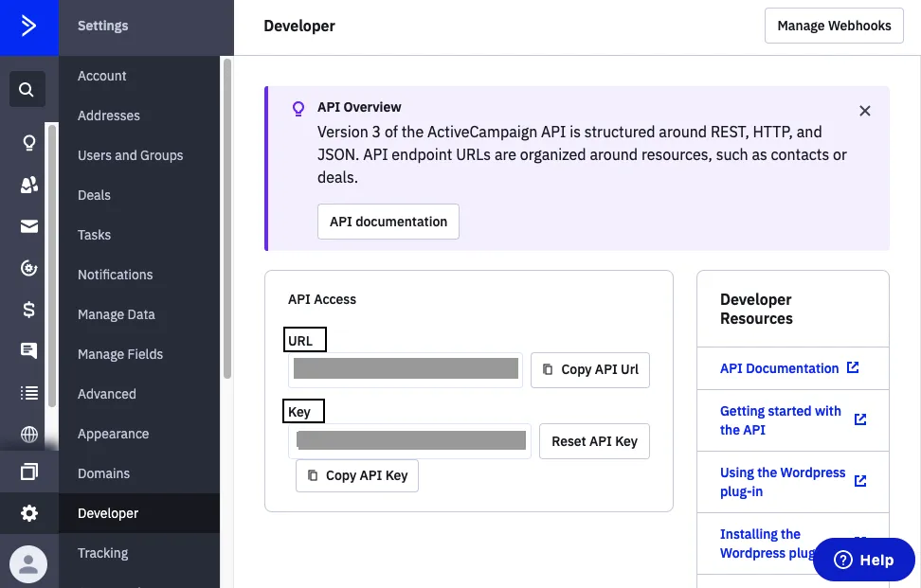Screen dimensions: 921x588
Task: Open Using the Wordpress plug-in link
Action: pyautogui.click(x=783, y=482)
